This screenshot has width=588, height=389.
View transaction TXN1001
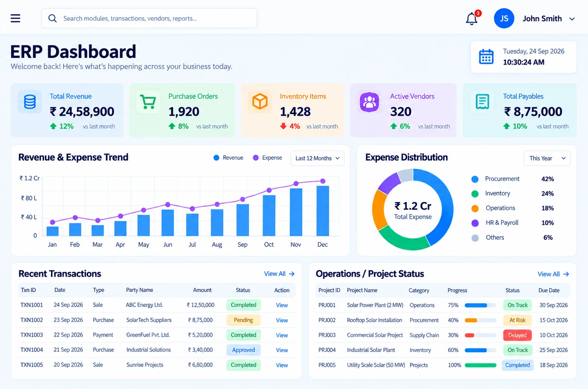click(282, 305)
